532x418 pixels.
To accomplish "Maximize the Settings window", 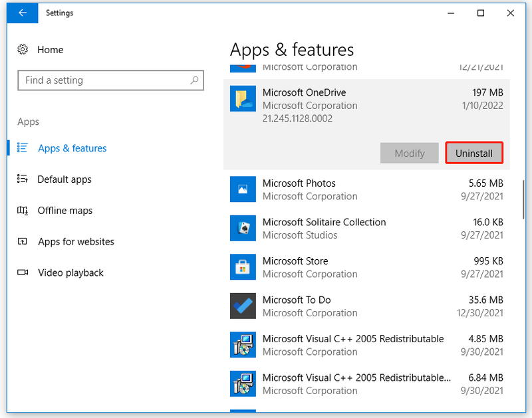I will pyautogui.click(x=480, y=13).
